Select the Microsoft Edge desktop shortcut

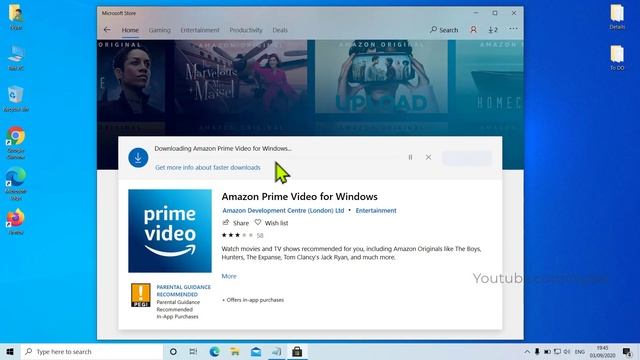(x=16, y=184)
